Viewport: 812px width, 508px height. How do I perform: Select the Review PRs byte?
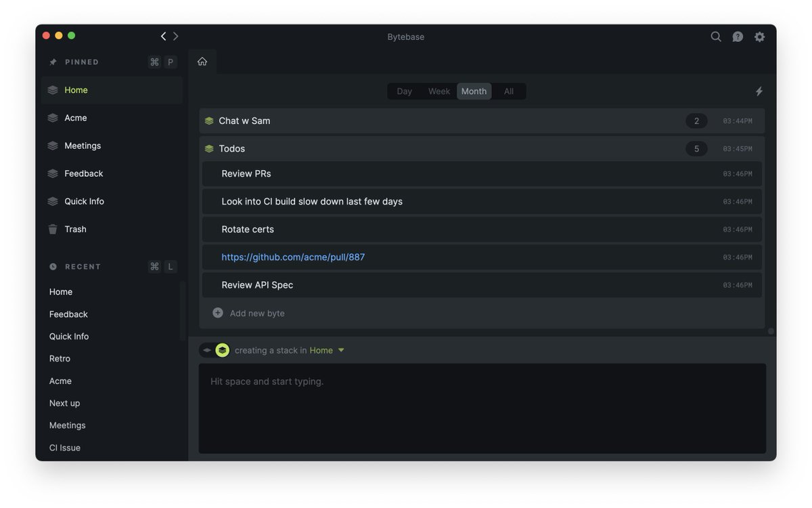coord(482,173)
